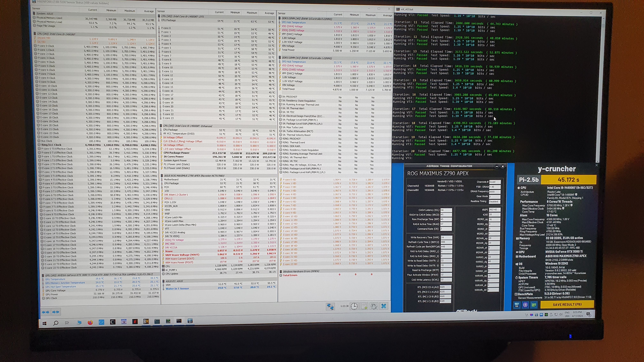Open red icon app on taskbar
This screenshot has height=362, width=644.
point(135,321)
